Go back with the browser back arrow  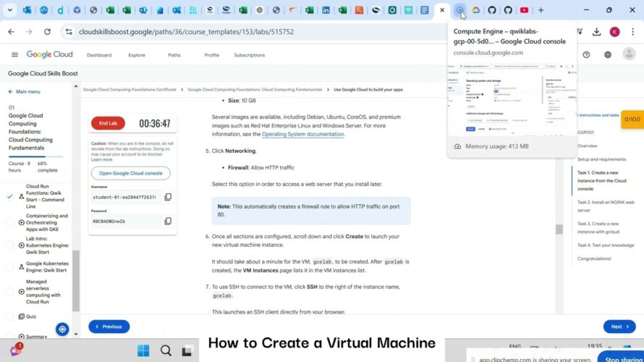(x=11, y=32)
